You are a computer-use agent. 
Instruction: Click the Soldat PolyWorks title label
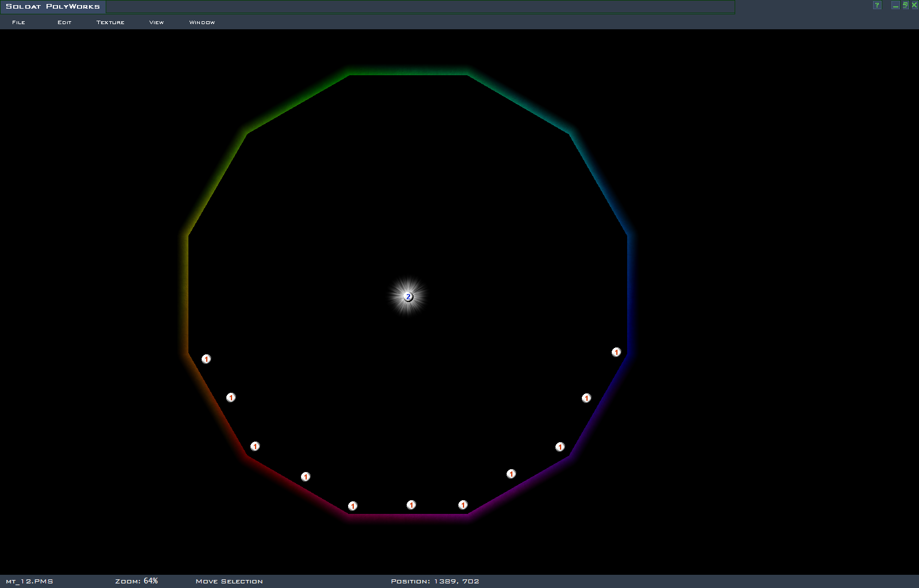[x=53, y=6]
